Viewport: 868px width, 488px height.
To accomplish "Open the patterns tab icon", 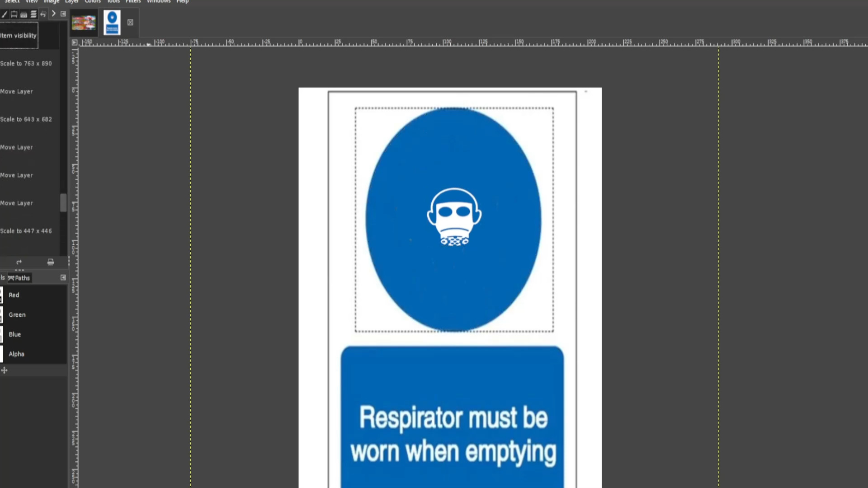I will (24, 14).
